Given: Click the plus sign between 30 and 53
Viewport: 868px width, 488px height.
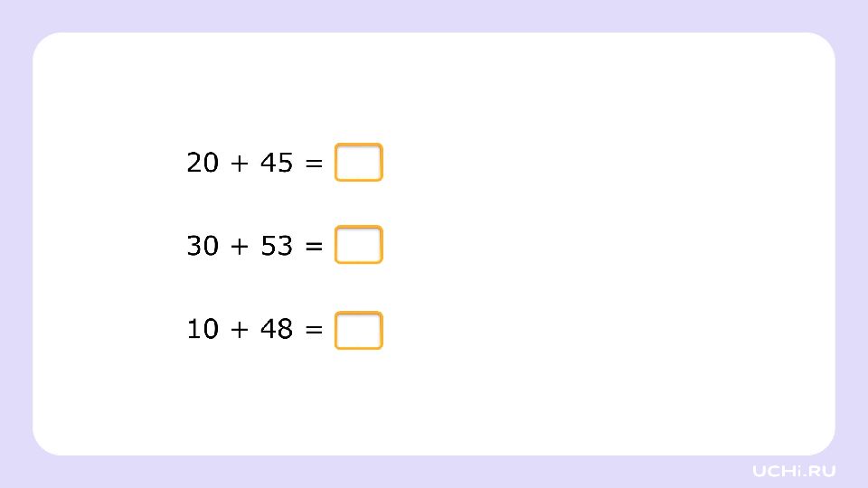Looking at the screenshot, I should [239, 246].
